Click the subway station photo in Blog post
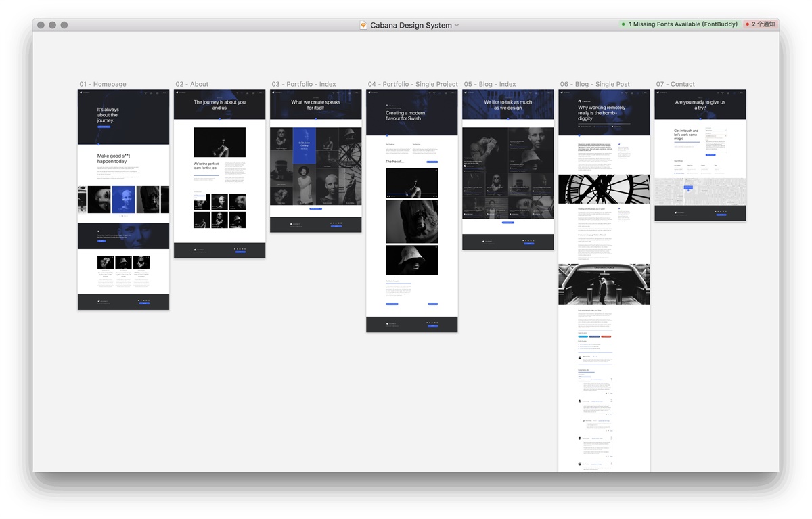The height and width of the screenshot is (519, 812). [x=604, y=284]
